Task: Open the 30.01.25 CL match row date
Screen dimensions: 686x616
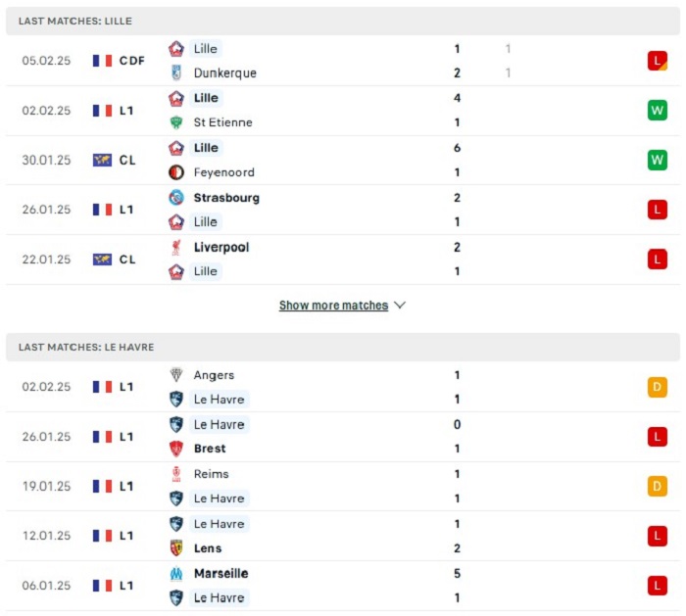Action: [46, 160]
